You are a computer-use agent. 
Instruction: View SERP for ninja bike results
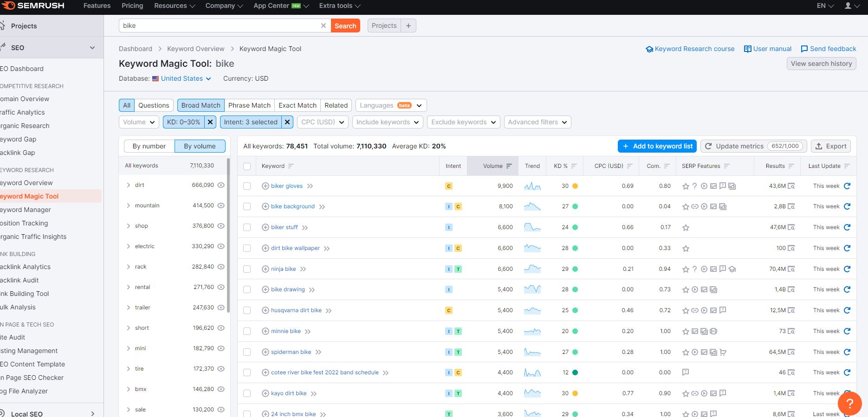tap(791, 269)
